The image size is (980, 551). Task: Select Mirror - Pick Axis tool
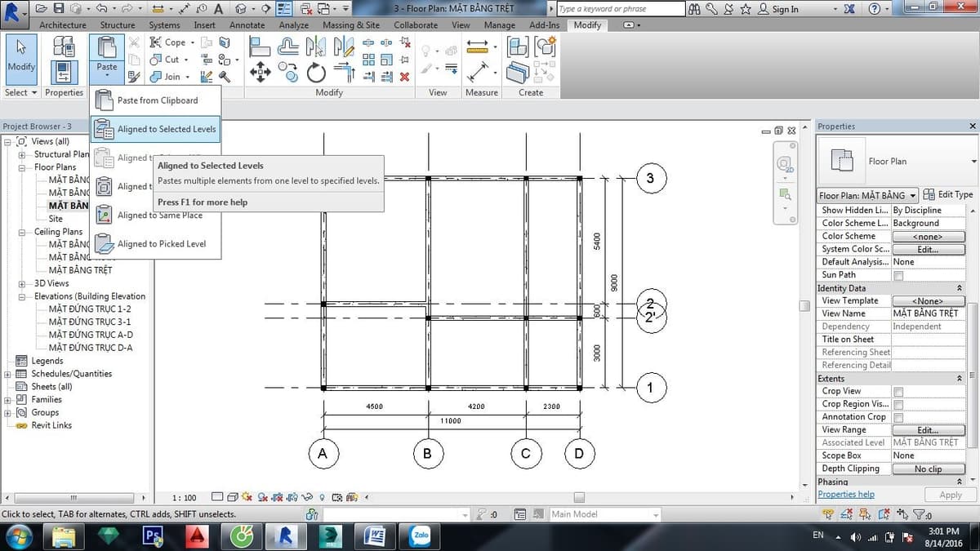315,47
